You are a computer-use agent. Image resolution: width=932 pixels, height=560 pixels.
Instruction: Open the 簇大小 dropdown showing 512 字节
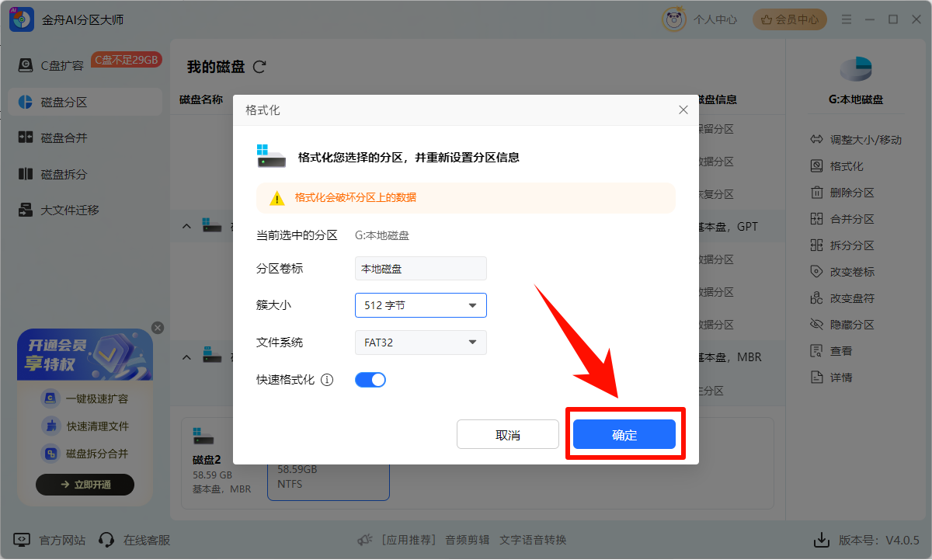(x=420, y=305)
